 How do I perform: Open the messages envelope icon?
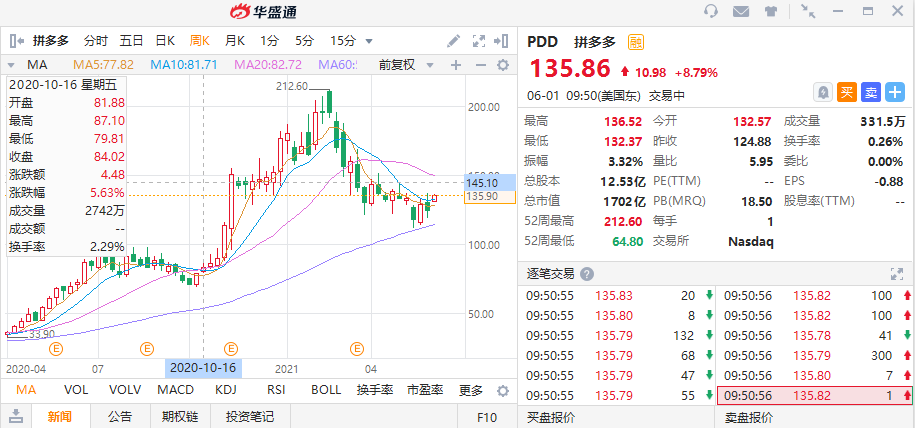pyautogui.click(x=741, y=11)
